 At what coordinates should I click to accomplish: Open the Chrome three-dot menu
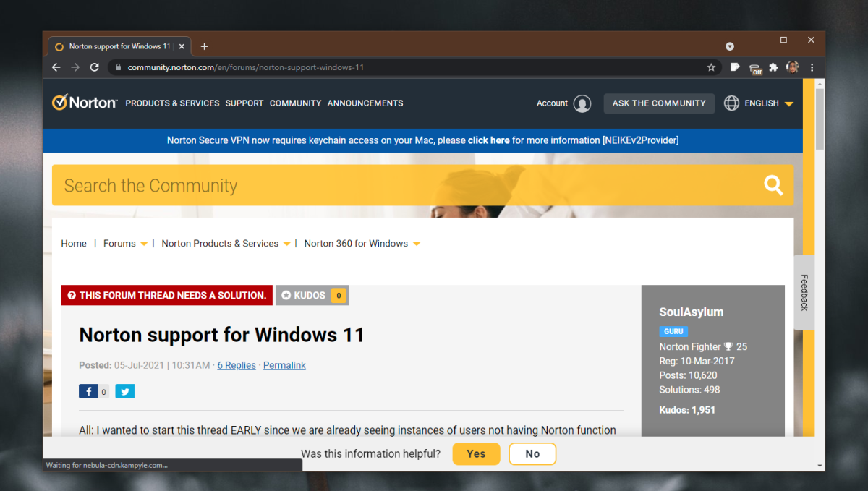click(812, 67)
